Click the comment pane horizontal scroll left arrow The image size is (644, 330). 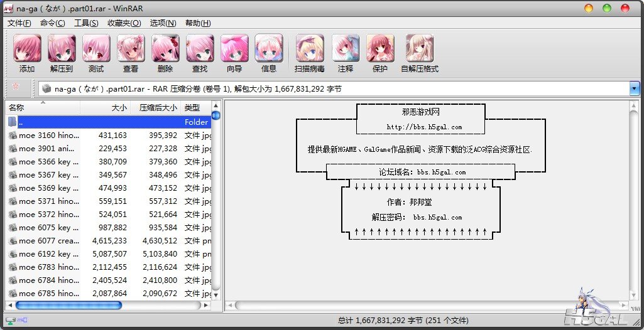(230, 305)
